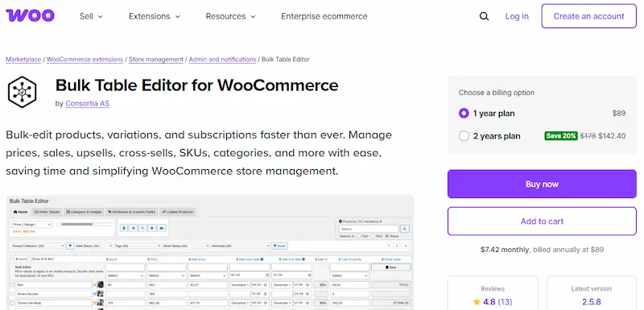
Task: Switch to the Linked Products tab
Action: pos(177,212)
